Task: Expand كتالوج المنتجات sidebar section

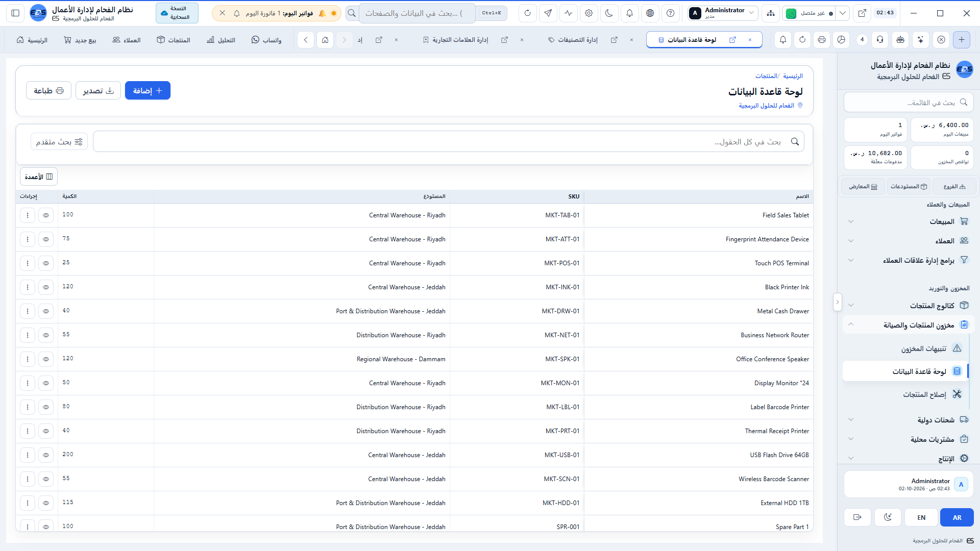Action: [908, 306]
